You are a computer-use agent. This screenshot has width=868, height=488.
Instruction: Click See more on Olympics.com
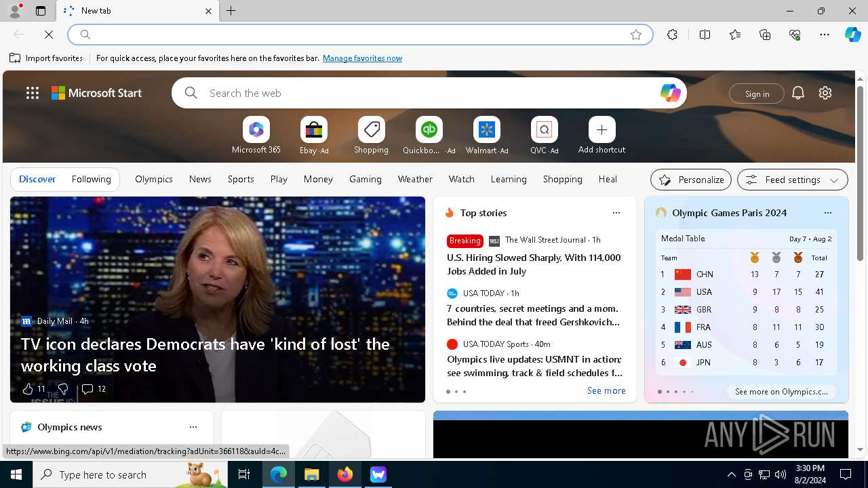pyautogui.click(x=781, y=392)
